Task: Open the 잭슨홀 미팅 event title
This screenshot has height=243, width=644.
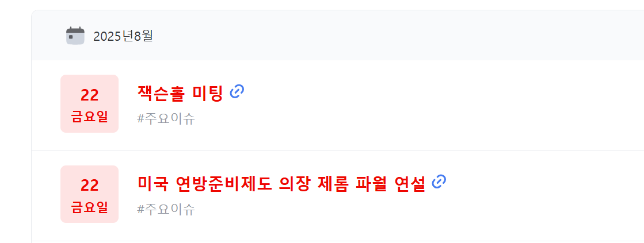Action: click(x=180, y=94)
